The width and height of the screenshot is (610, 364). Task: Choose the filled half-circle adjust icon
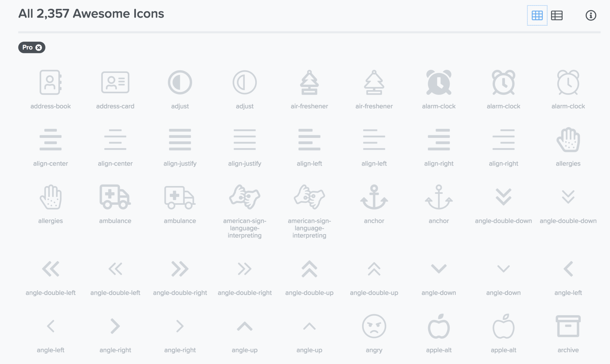tap(180, 82)
